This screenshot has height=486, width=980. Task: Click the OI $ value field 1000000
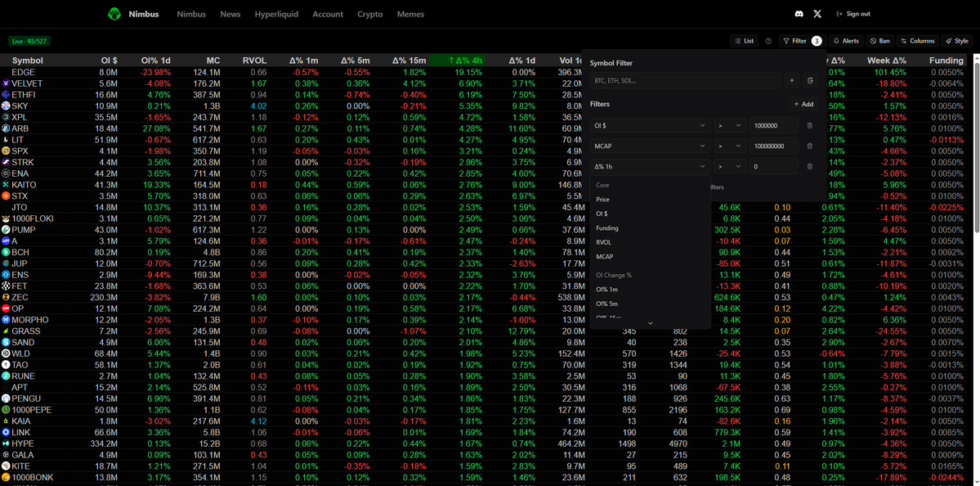click(774, 125)
